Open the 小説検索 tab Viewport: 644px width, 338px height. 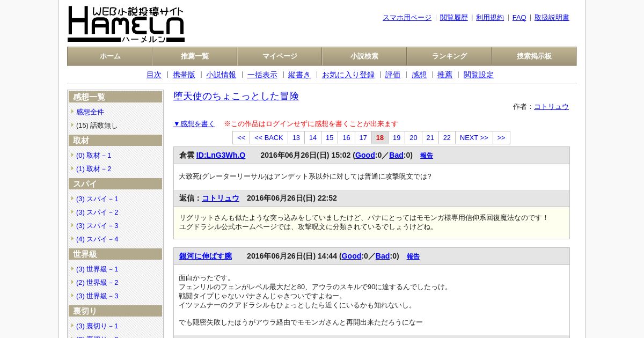pos(364,56)
